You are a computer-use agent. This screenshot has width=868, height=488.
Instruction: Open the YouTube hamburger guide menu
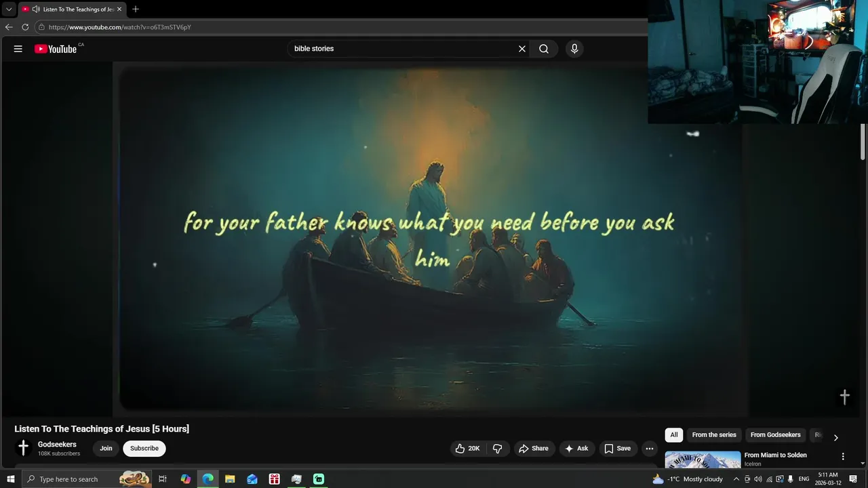18,49
